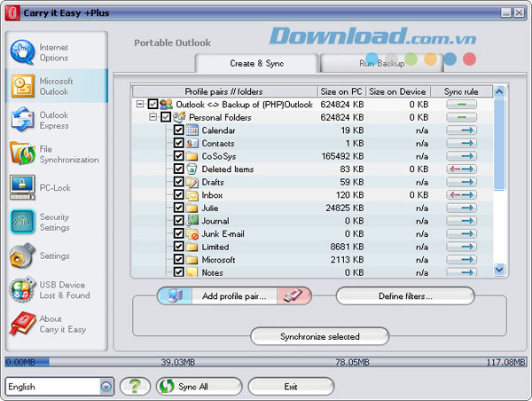
Task: Click the Junk E-mail folder icon
Action: tap(192, 233)
